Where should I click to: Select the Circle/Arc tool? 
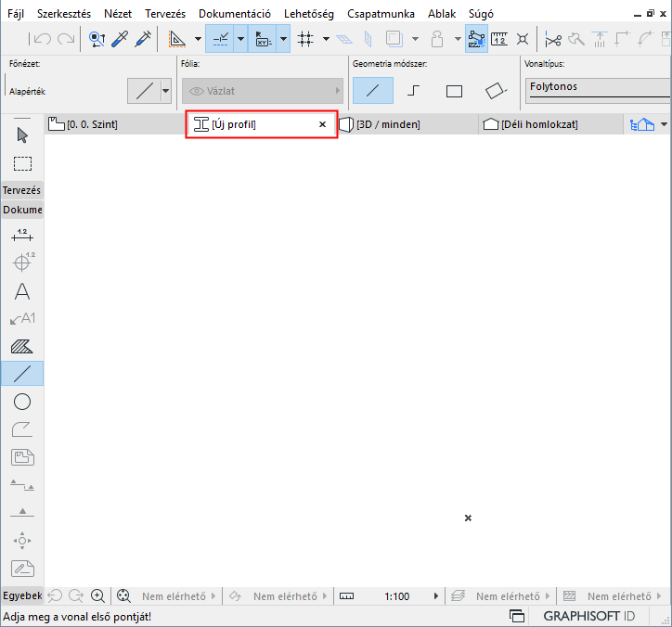pyautogui.click(x=22, y=402)
